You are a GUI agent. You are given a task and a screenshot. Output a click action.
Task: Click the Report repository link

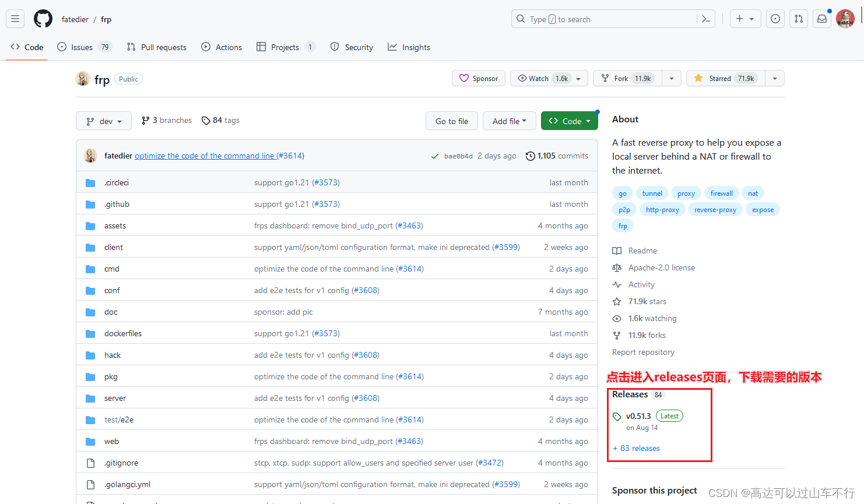(643, 352)
